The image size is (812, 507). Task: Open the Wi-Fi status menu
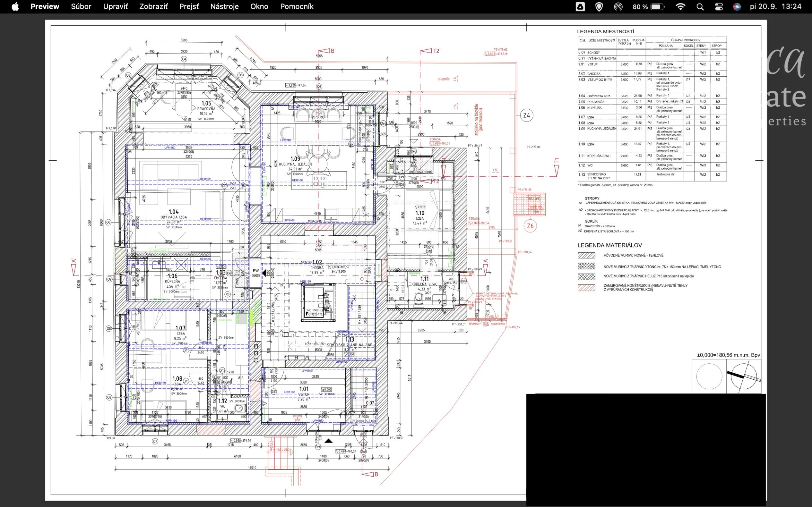pos(680,7)
